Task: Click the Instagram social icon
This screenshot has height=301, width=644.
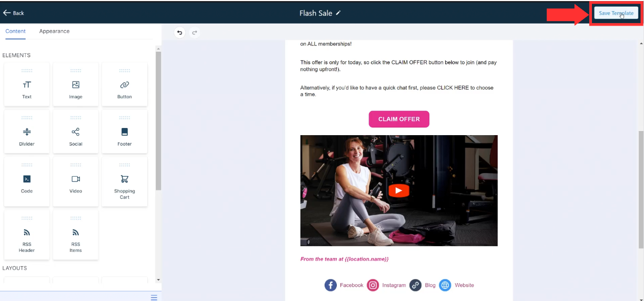Action: click(373, 285)
